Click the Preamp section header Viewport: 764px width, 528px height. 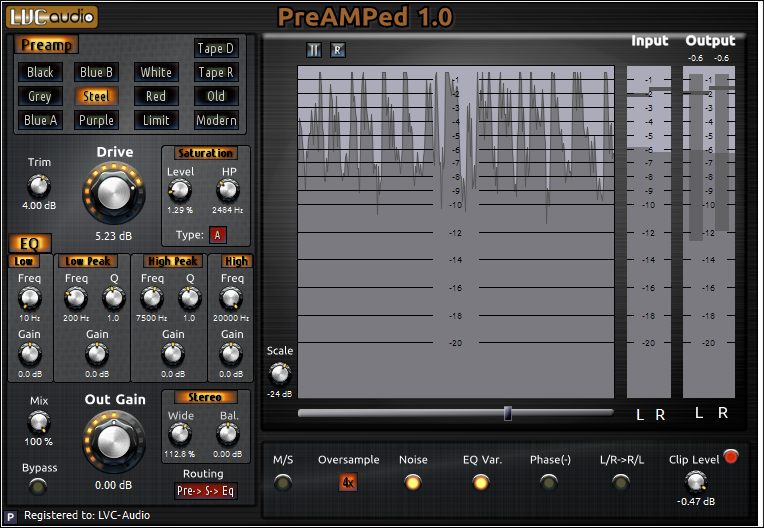coord(46,45)
